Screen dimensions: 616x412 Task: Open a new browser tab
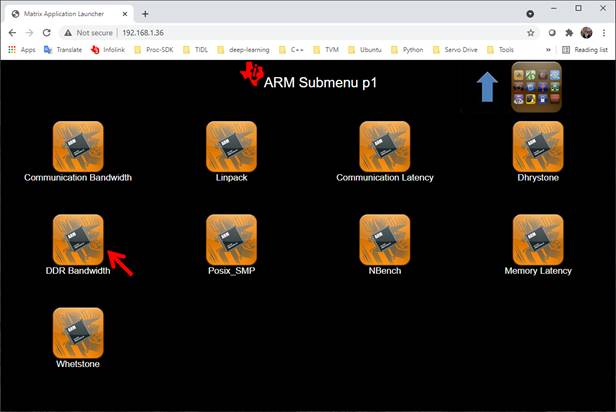(x=145, y=14)
